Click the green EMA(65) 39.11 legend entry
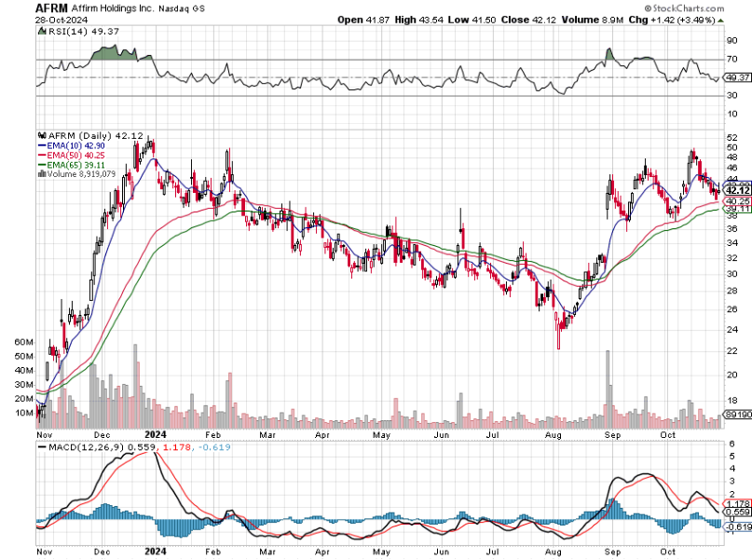 coord(71,164)
